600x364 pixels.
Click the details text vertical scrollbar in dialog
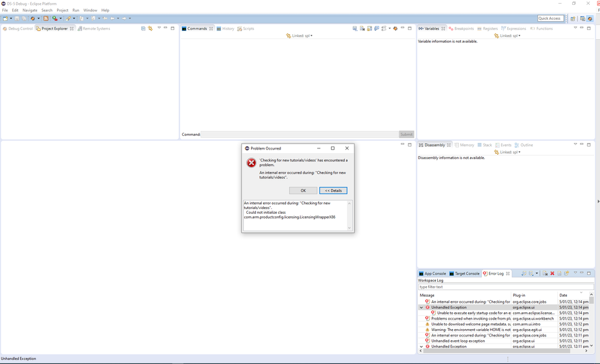(349, 216)
